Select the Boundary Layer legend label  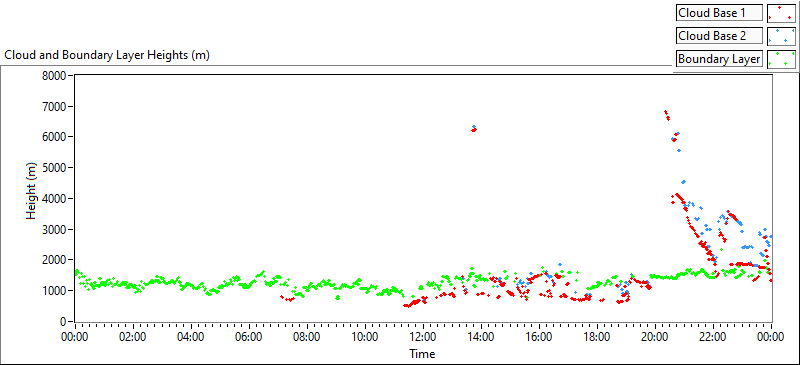click(x=719, y=59)
